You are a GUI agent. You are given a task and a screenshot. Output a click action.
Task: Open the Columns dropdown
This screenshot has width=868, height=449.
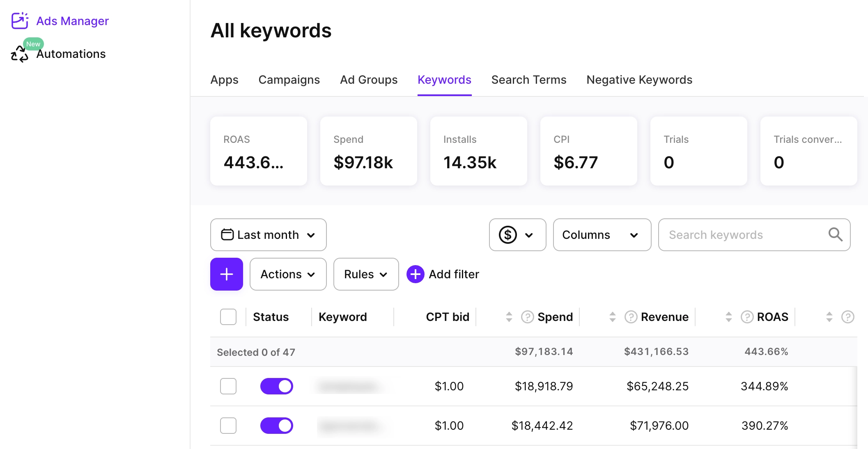pos(602,235)
